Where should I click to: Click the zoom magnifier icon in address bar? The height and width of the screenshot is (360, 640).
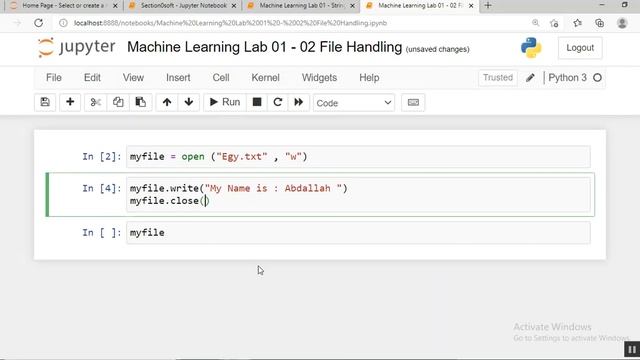(x=535, y=23)
